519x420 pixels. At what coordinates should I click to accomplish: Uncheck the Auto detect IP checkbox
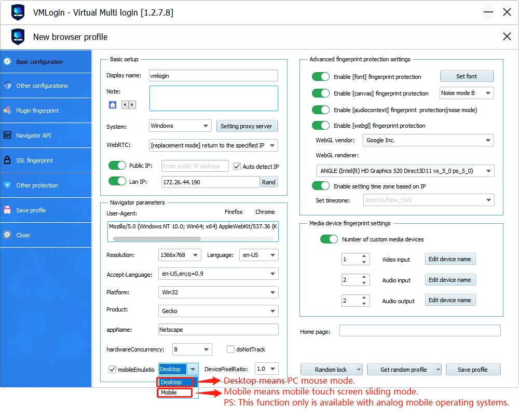click(237, 167)
